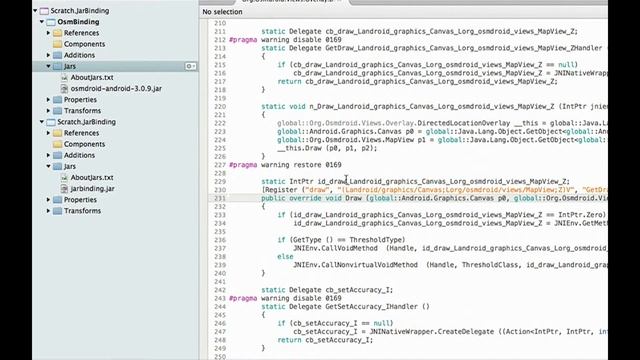The width and height of the screenshot is (640, 360).
Task: Click the Transforms folder icon in OsmBinding
Action: coord(58,111)
